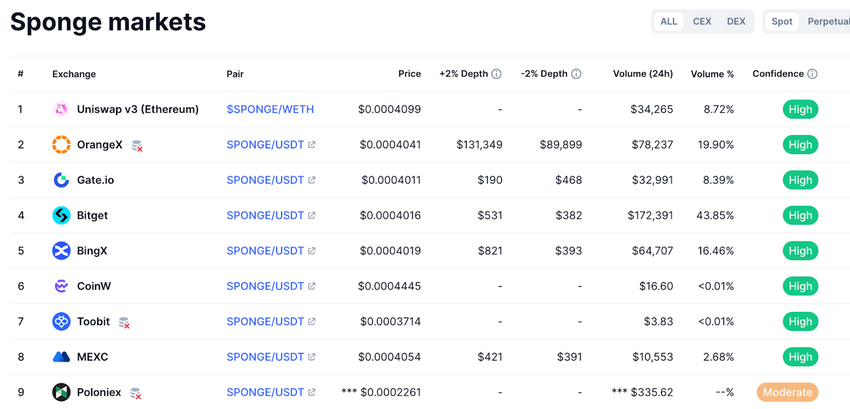Switch to the Perpetual tab

click(828, 21)
